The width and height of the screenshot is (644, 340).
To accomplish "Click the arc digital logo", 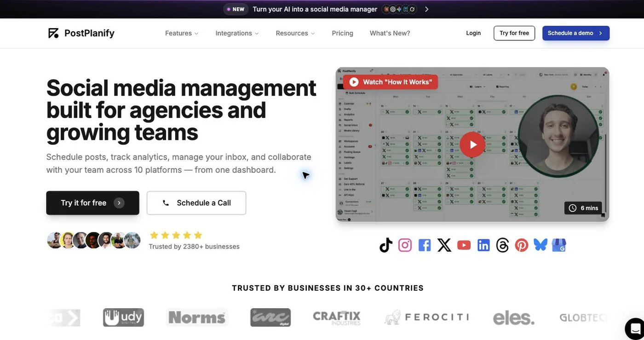I will point(270,317).
